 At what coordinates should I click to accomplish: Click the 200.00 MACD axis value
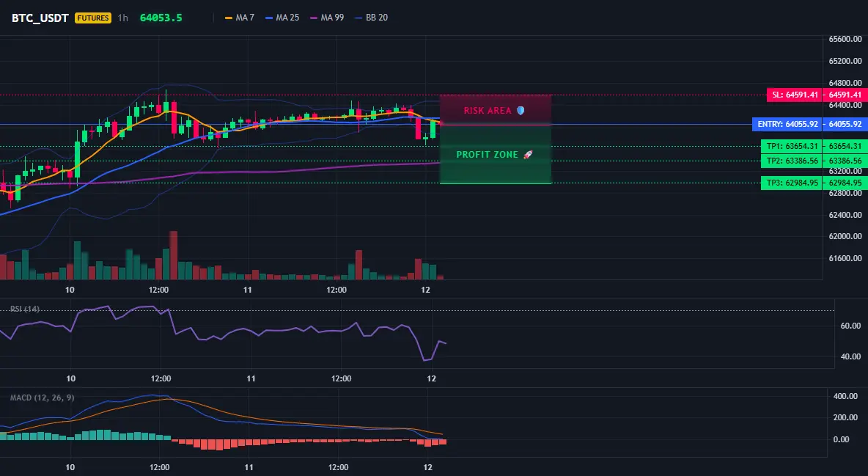845,417
